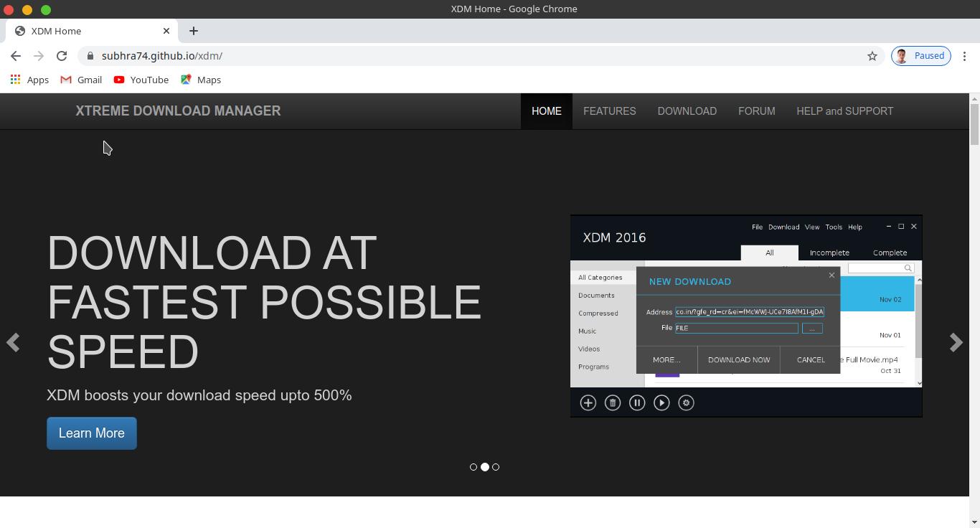Open the Apps bookmark
Viewport: 980px width, 528px height.
point(29,80)
